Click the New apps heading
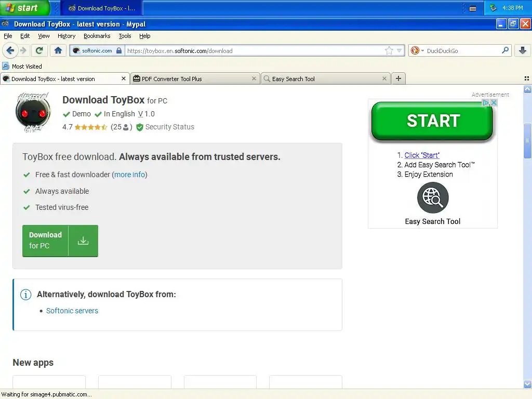Image resolution: width=532 pixels, height=399 pixels. point(33,362)
